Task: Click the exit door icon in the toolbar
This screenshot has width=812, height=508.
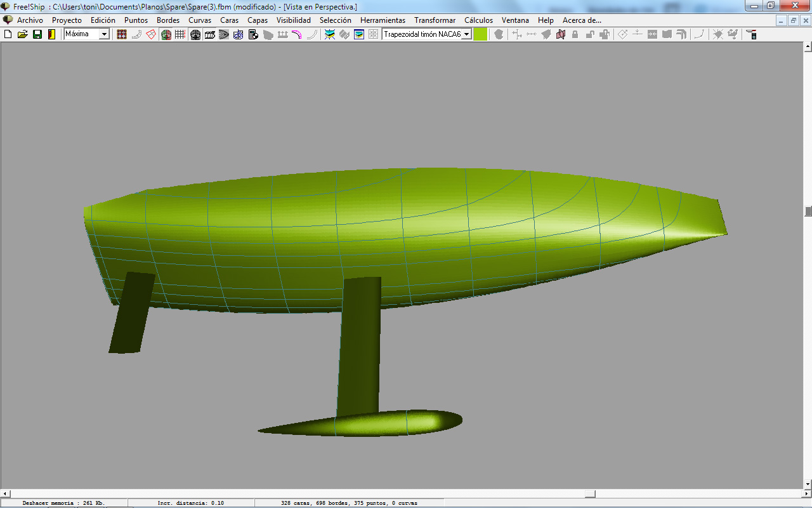Action: pyautogui.click(x=52, y=34)
